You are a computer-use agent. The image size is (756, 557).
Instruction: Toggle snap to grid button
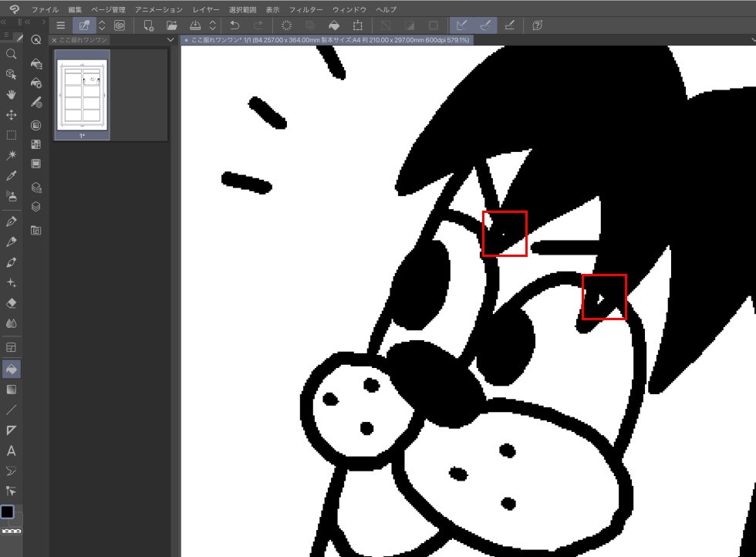(510, 25)
